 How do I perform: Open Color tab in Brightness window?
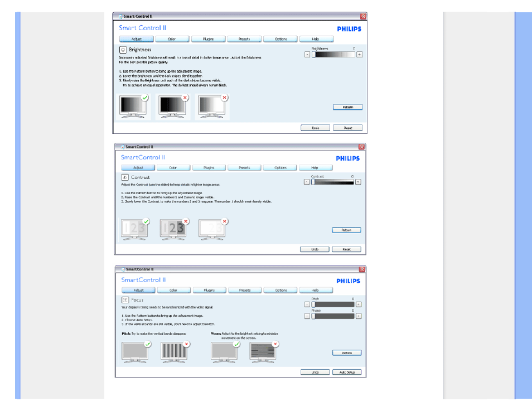(x=172, y=39)
